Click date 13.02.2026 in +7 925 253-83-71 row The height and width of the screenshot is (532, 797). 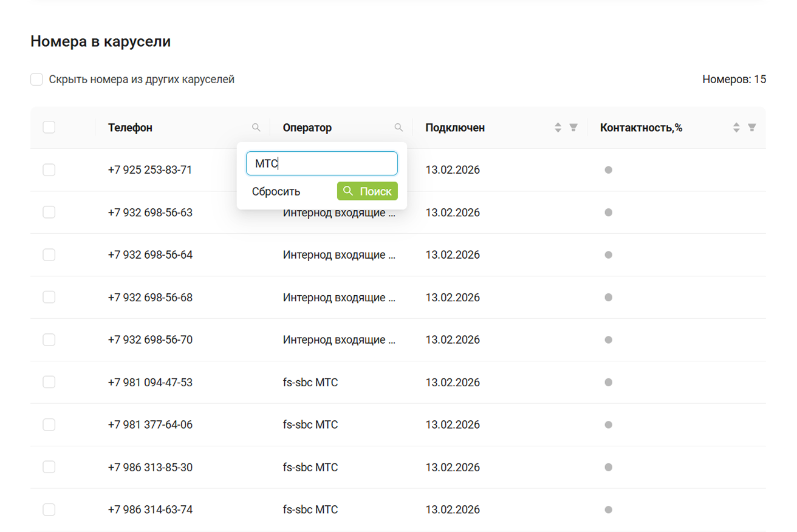pyautogui.click(x=453, y=170)
